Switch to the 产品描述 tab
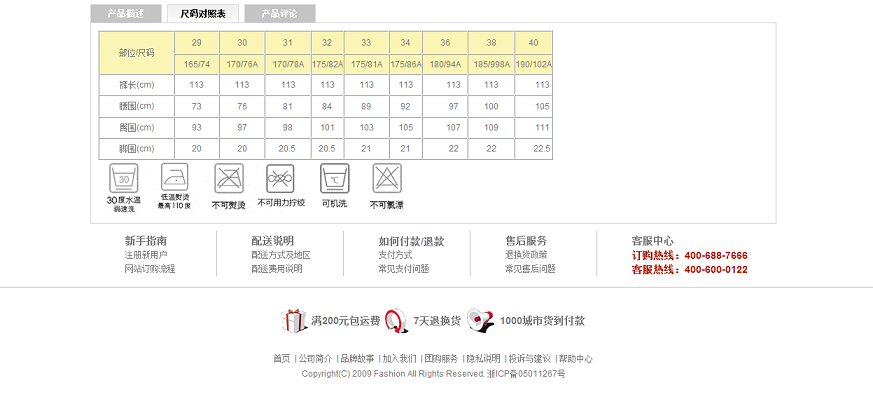 pyautogui.click(x=126, y=13)
